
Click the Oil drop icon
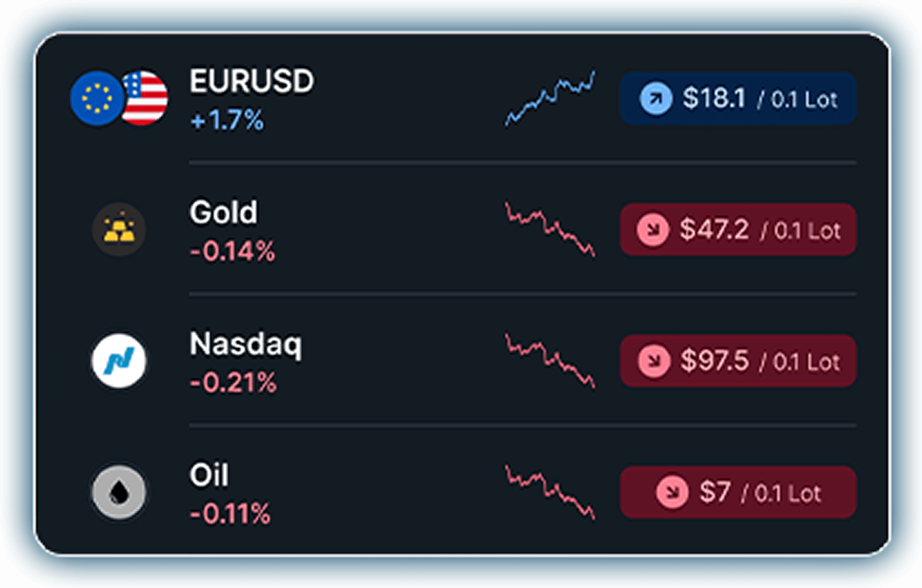119,492
